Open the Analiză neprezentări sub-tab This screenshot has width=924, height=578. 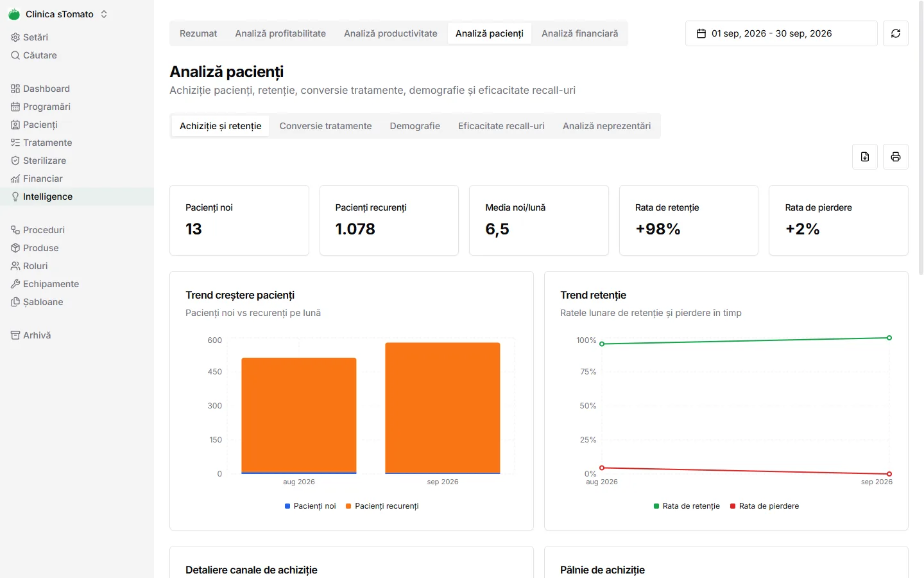[607, 126]
